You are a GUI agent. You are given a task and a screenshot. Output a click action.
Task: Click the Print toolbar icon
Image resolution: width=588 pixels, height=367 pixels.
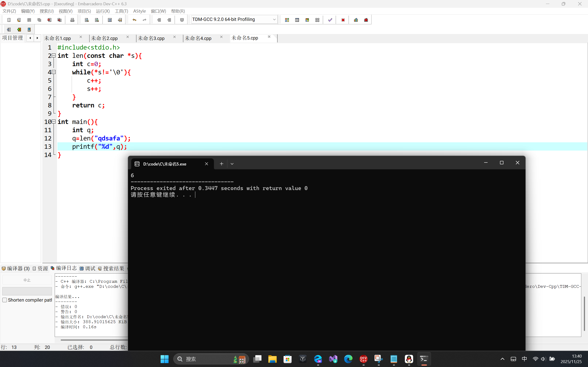click(72, 20)
